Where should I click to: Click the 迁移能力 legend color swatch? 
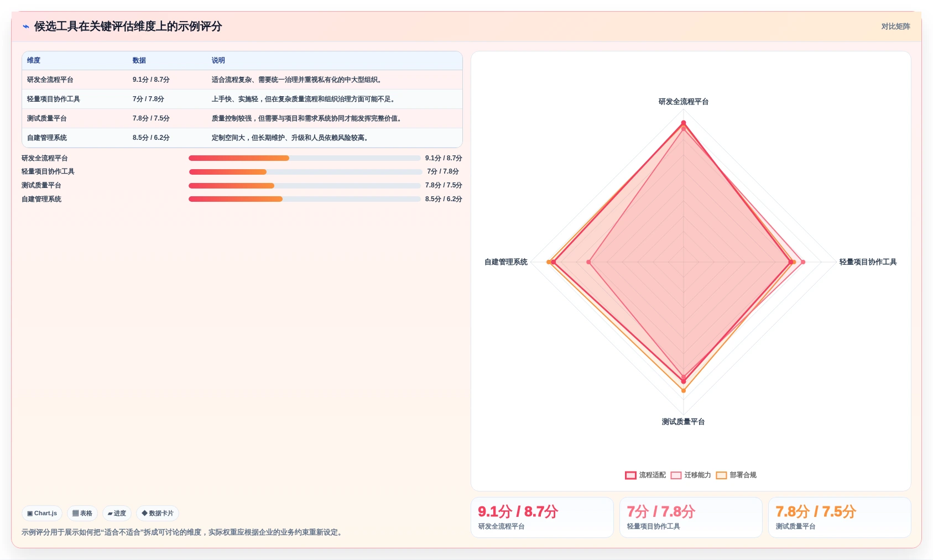point(676,475)
